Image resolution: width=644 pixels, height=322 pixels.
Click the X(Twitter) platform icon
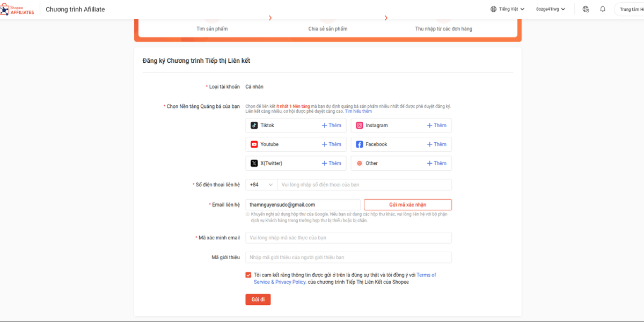pyautogui.click(x=254, y=163)
